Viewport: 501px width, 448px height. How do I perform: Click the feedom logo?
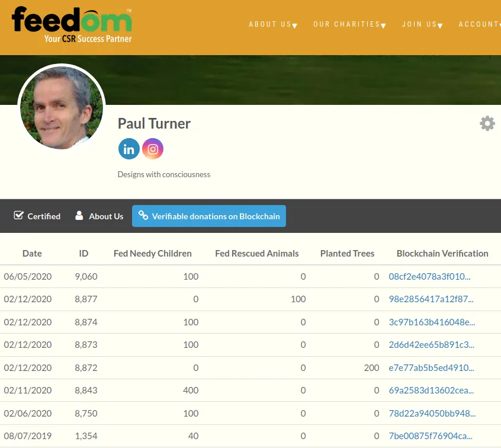[72, 25]
